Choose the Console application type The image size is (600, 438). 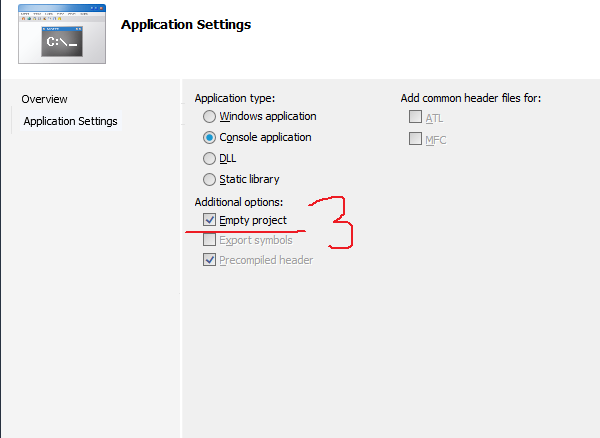210,138
